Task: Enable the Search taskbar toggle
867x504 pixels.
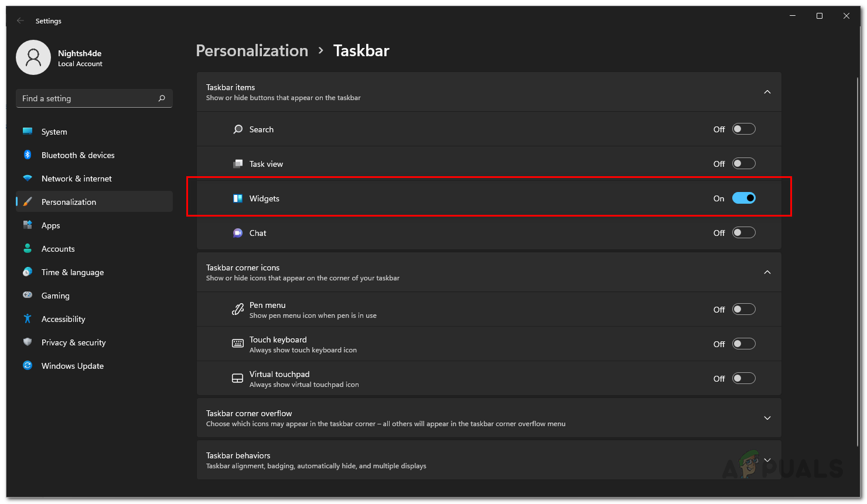Action: coord(743,129)
